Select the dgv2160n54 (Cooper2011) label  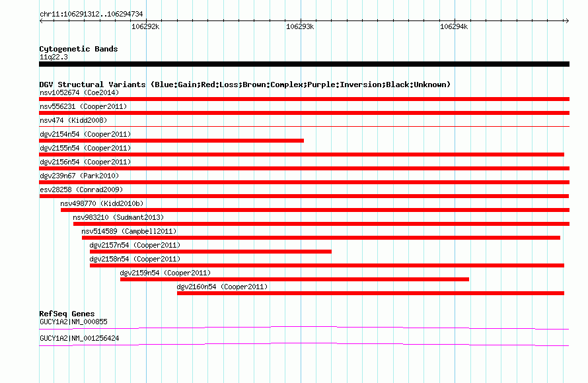(x=222, y=287)
